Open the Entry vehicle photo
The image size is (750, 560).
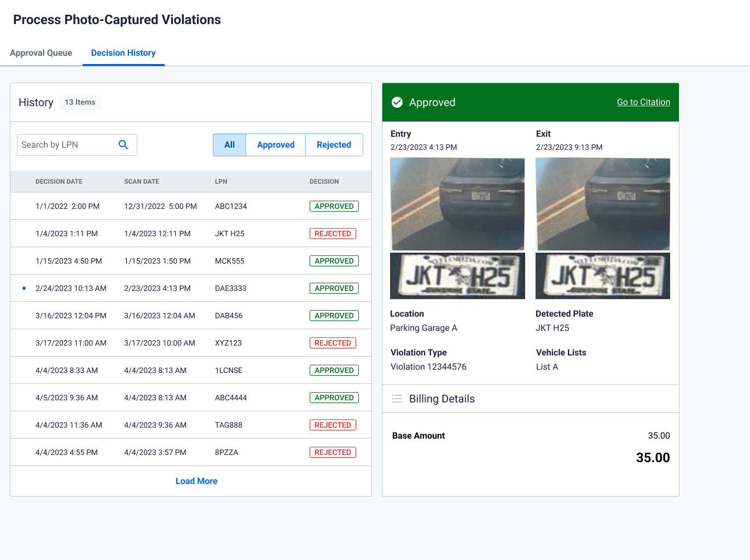pos(457,204)
